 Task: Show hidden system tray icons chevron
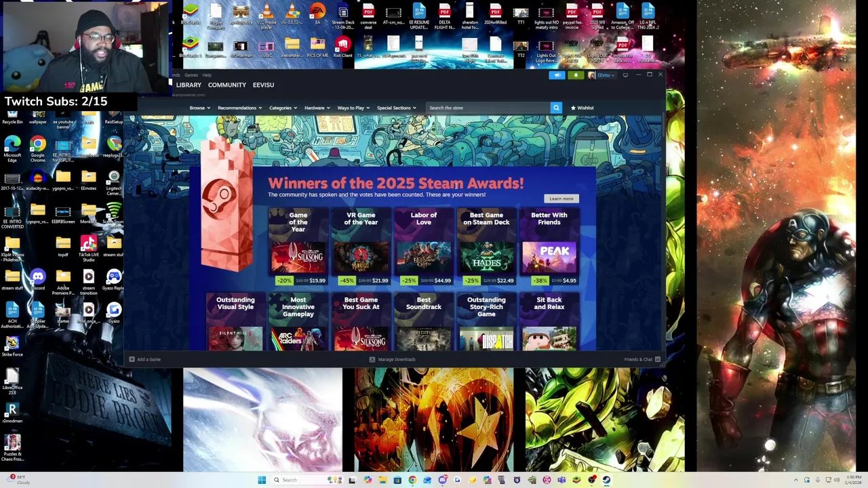[x=796, y=480]
